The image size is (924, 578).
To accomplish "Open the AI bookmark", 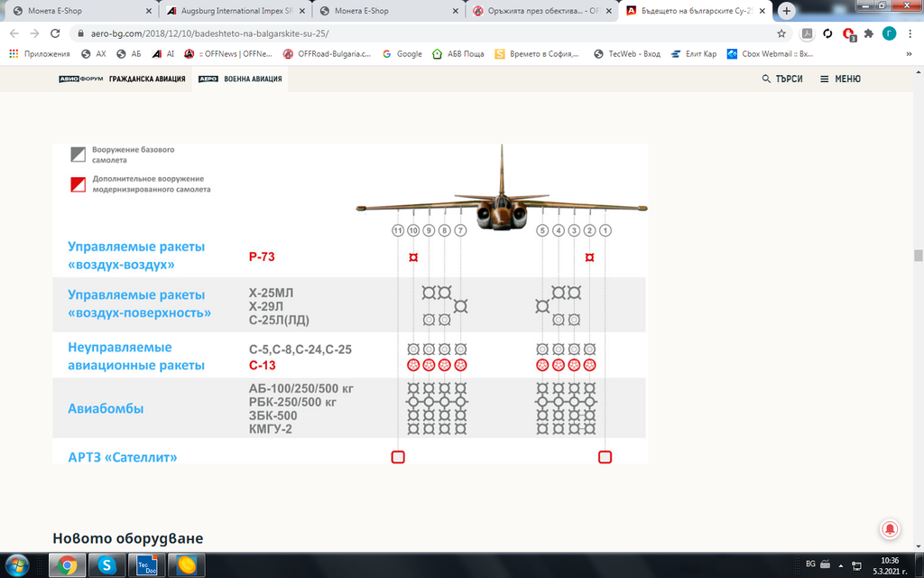I will 163,53.
